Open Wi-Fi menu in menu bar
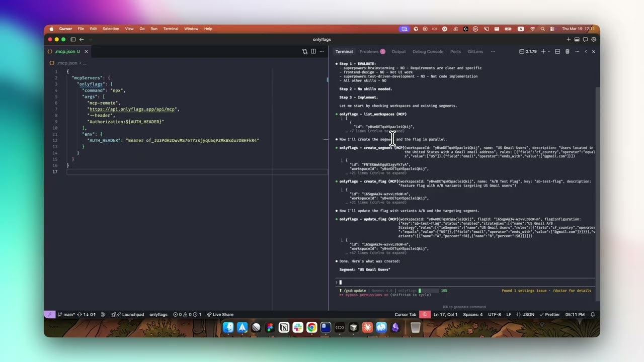The image size is (644, 362). click(533, 29)
